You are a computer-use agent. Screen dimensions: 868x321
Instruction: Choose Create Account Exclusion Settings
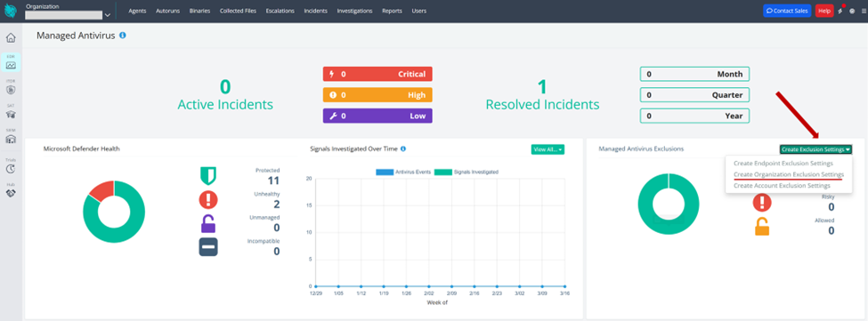click(x=782, y=186)
